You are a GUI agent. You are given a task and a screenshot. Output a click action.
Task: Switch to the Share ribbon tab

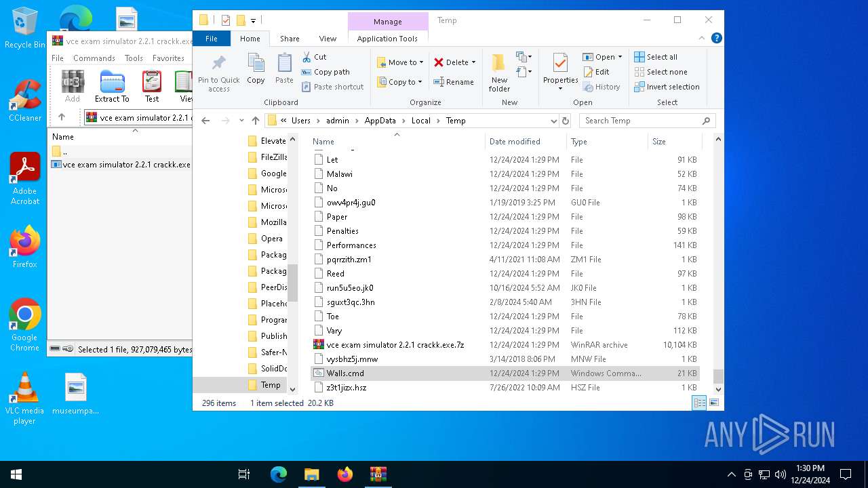click(x=290, y=39)
